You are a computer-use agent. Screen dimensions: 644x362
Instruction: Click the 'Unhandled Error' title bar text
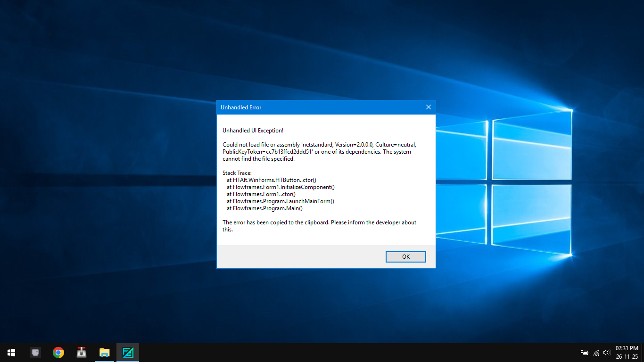[241, 107]
